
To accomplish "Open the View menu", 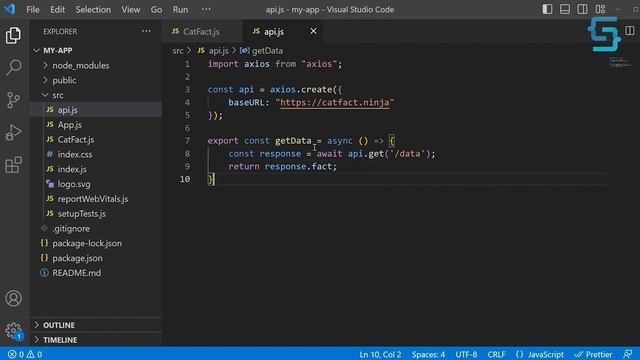I will click(x=131, y=9).
